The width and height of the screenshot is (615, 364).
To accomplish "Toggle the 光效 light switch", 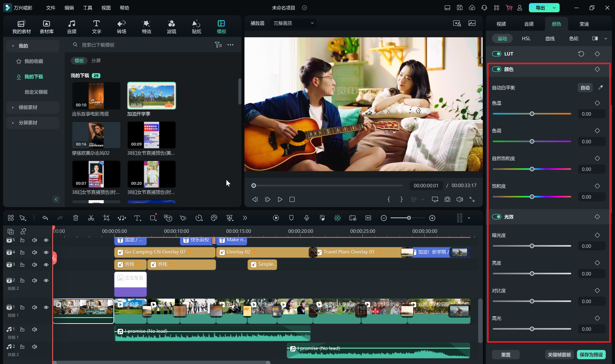I will [496, 217].
